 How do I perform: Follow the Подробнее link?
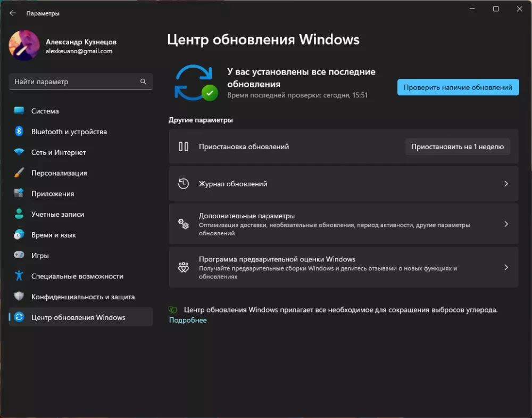(x=188, y=320)
